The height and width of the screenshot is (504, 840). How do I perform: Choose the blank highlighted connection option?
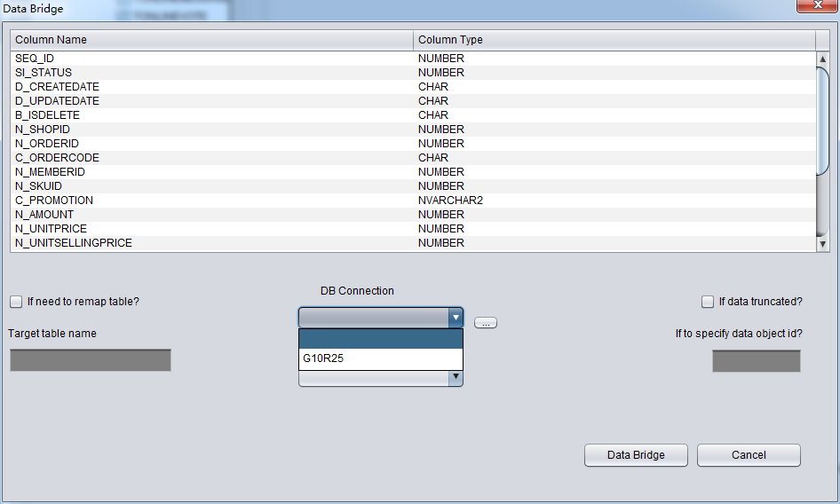coord(380,340)
